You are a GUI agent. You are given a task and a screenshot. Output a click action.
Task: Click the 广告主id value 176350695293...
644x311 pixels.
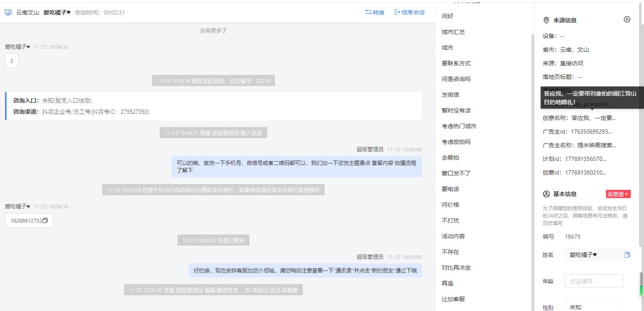591,132
